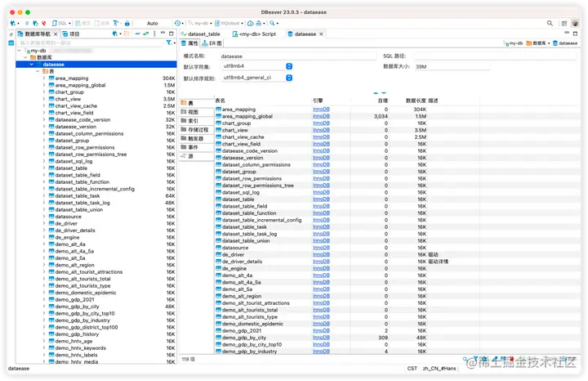Click the navigator filter funnel icon

[169, 43]
